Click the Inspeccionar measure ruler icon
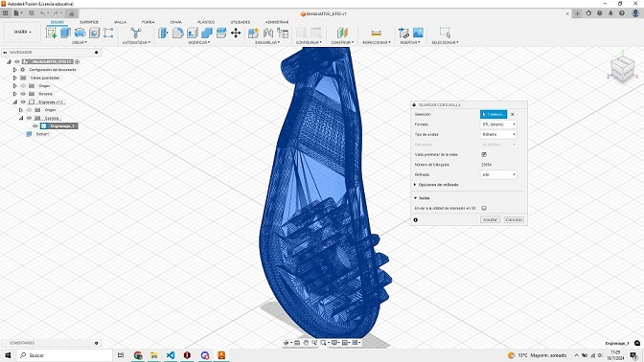The width and height of the screenshot is (644, 362). (x=377, y=33)
